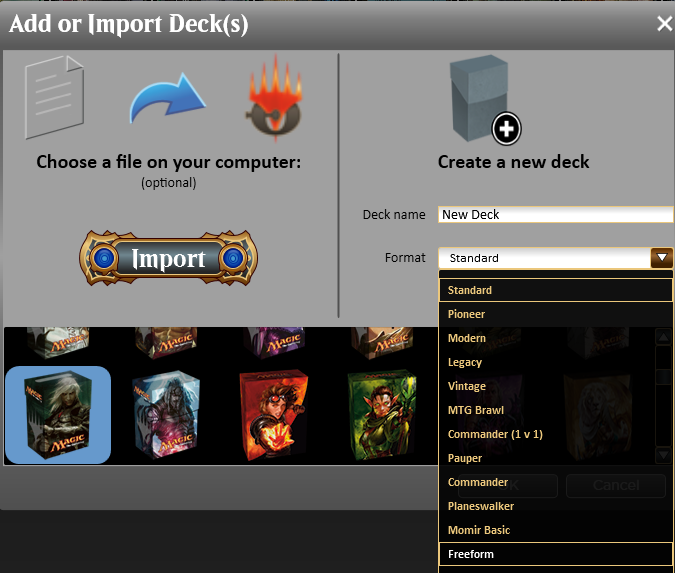The width and height of the screenshot is (675, 573).
Task: Choose Momir Basic format
Action: (555, 530)
